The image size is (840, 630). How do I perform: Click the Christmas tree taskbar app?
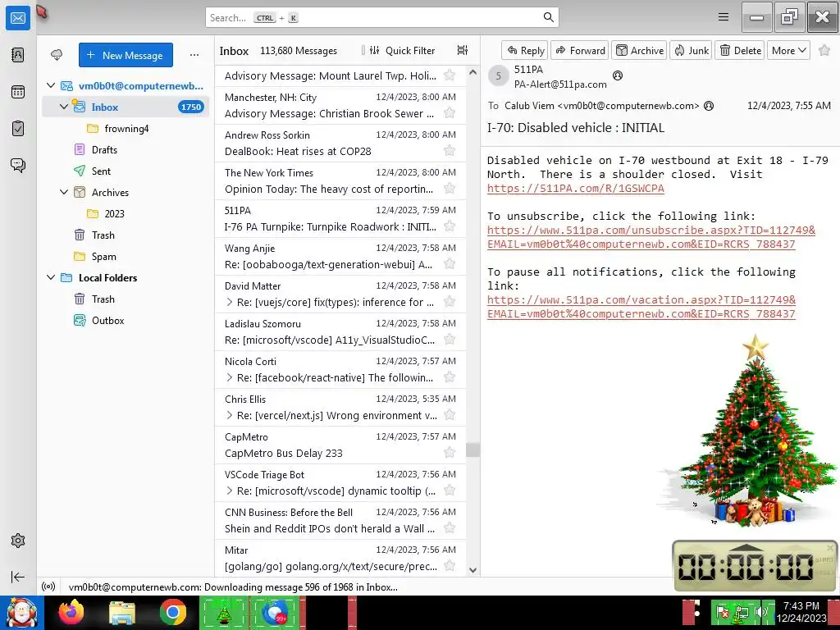223,612
